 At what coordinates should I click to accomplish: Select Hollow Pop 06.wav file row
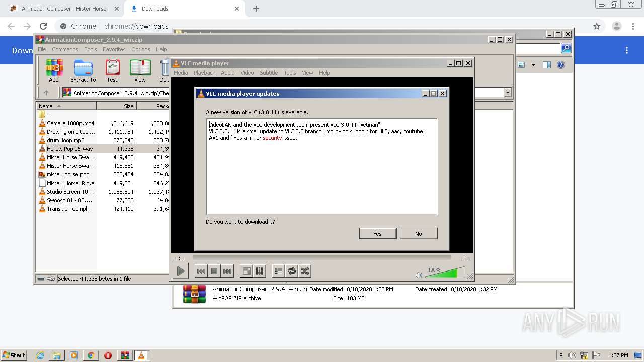pyautogui.click(x=104, y=149)
